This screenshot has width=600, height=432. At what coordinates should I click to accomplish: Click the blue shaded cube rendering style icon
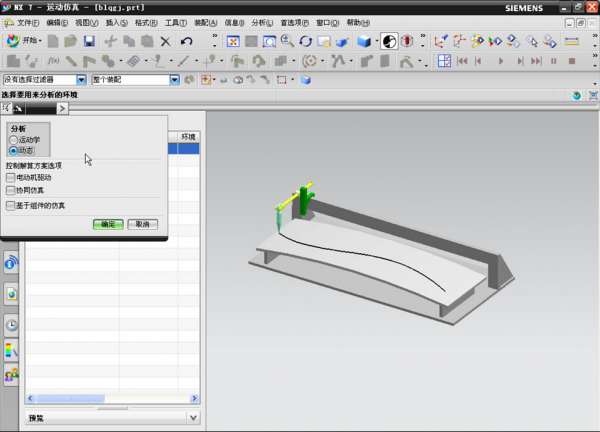pyautogui.click(x=364, y=41)
